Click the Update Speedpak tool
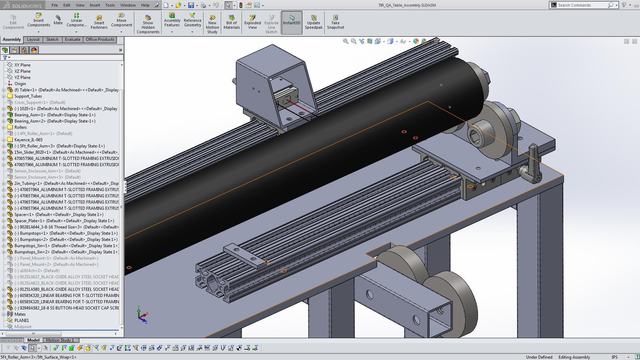640x360 pixels. tap(313, 22)
